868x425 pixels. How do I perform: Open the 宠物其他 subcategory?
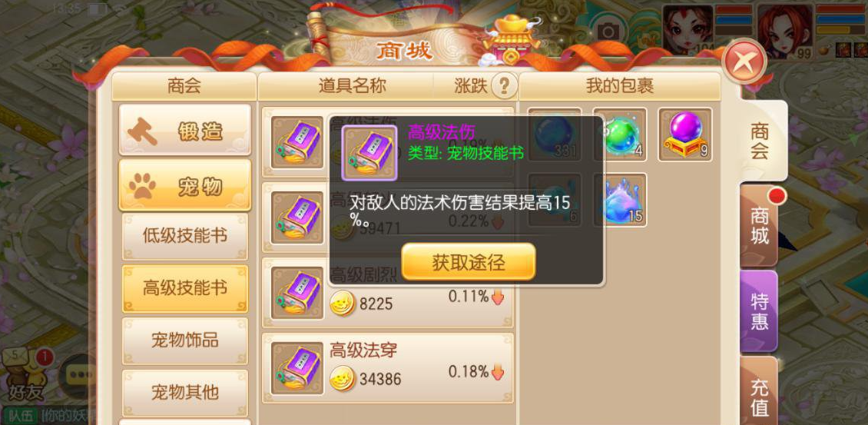coord(185,392)
